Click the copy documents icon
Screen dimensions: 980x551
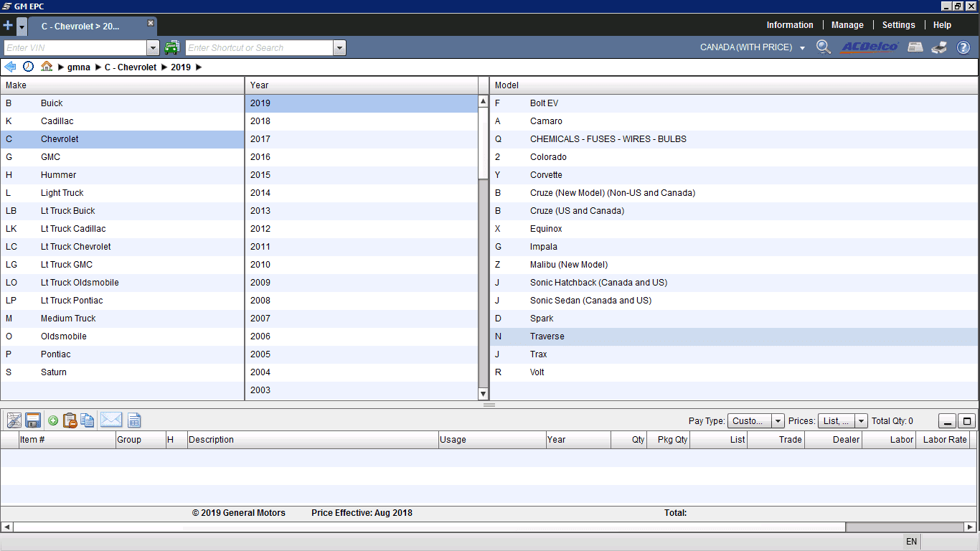88,420
